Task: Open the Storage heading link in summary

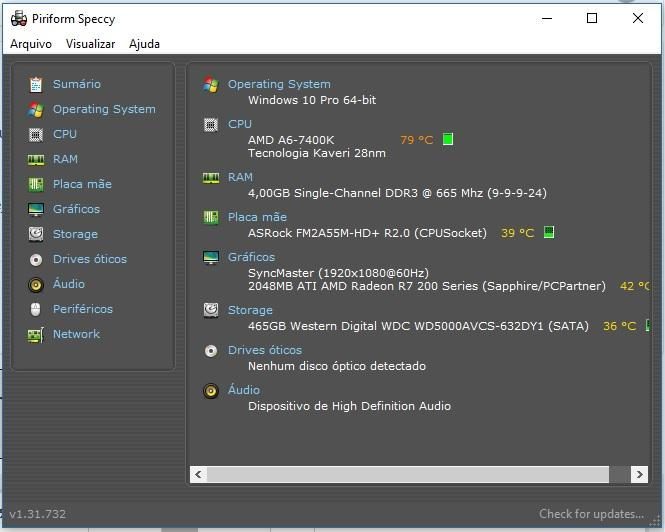Action: click(250, 310)
